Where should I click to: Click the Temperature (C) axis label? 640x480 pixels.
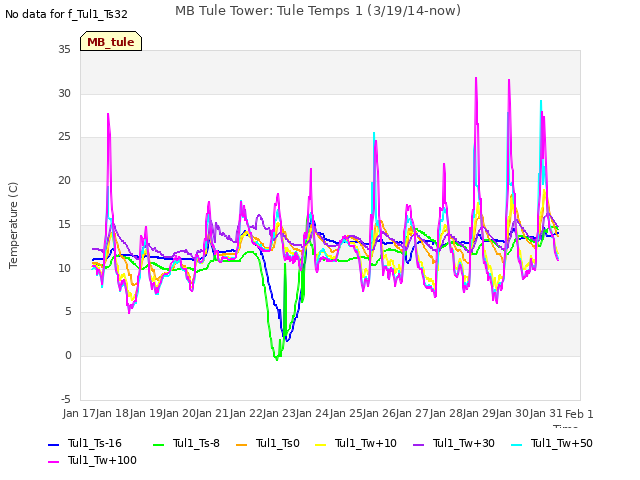coord(13,225)
